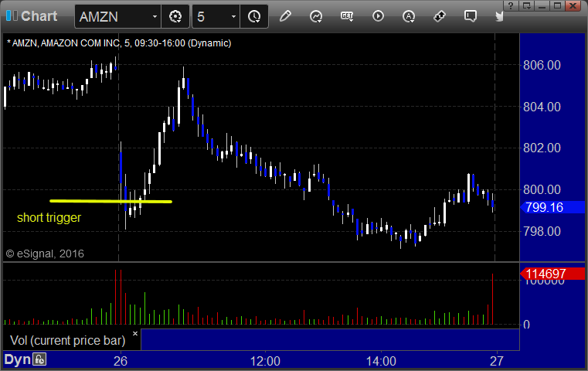This screenshot has width=588, height=371.
Task: Maximize the chart window
Action: point(558,5)
